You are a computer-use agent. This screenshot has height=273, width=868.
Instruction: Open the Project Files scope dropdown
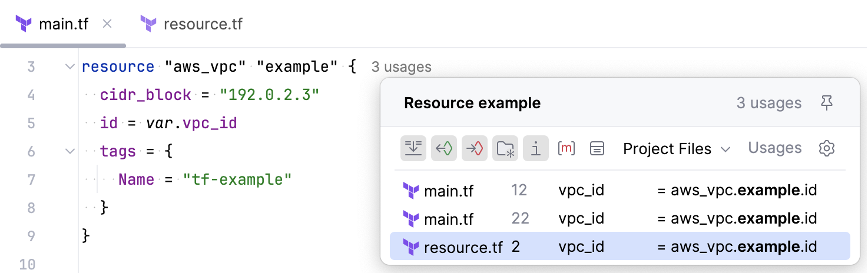677,149
